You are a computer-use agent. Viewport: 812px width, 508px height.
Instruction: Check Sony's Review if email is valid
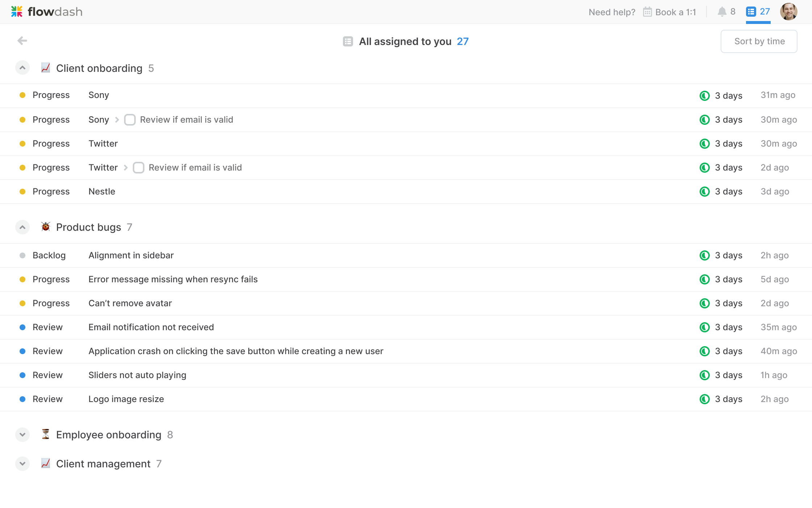pyautogui.click(x=130, y=120)
